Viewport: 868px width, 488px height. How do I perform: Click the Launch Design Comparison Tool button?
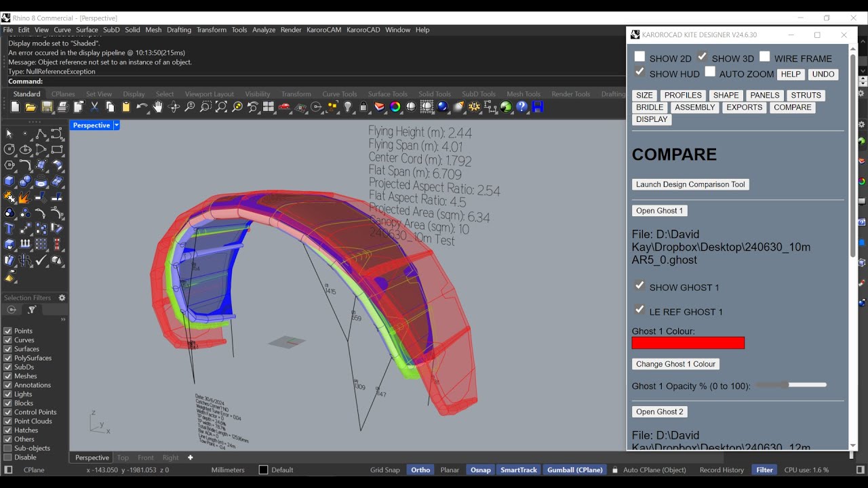(690, 184)
